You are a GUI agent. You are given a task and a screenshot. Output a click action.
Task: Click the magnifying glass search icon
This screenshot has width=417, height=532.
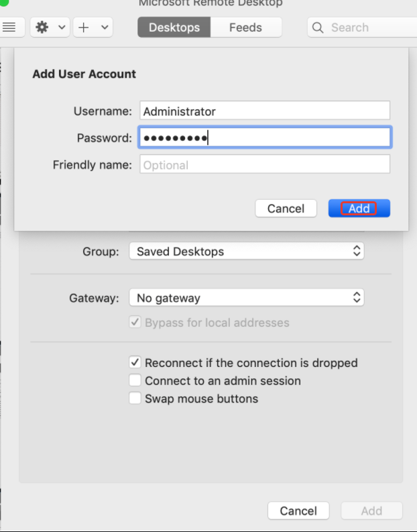318,28
